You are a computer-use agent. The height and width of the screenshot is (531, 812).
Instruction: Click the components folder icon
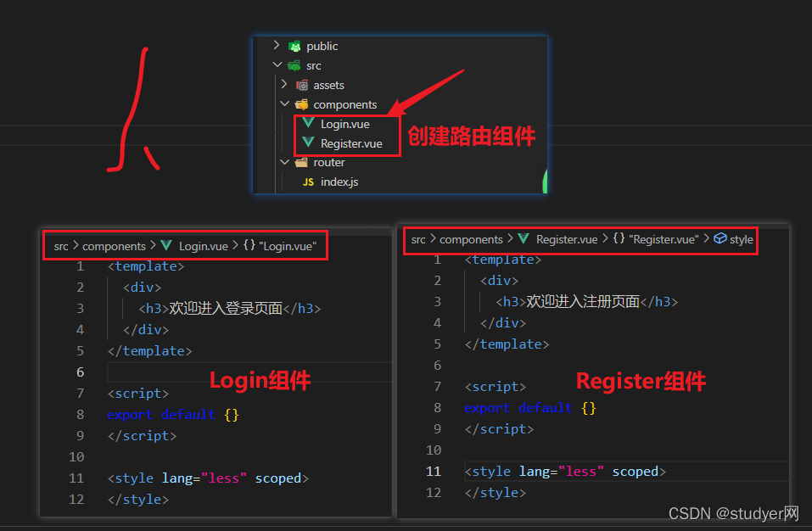pos(302,104)
